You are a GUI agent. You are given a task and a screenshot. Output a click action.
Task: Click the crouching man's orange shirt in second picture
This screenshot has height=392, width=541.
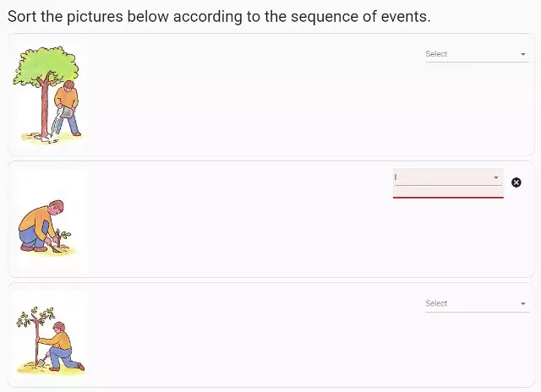(36, 219)
